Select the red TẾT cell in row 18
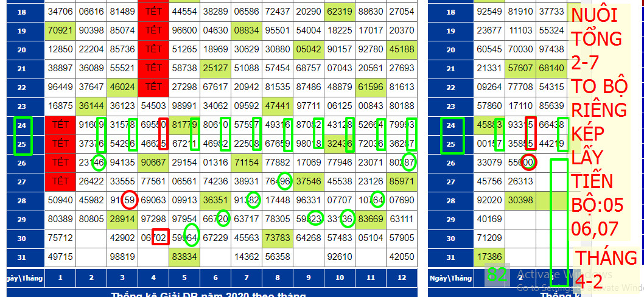Viewport: 644px width, 297px height. 153,12
